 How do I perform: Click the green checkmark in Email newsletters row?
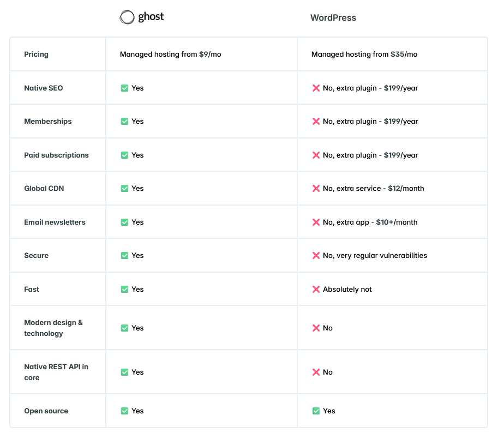tap(125, 222)
